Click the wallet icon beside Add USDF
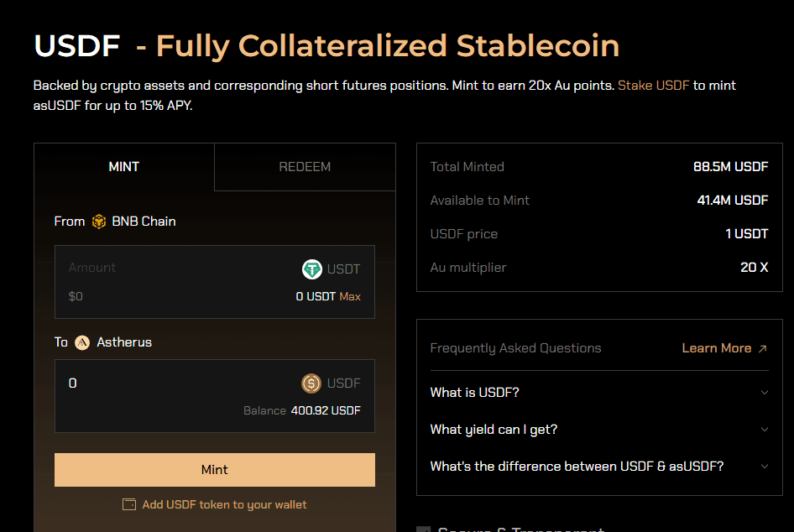 tap(129, 505)
